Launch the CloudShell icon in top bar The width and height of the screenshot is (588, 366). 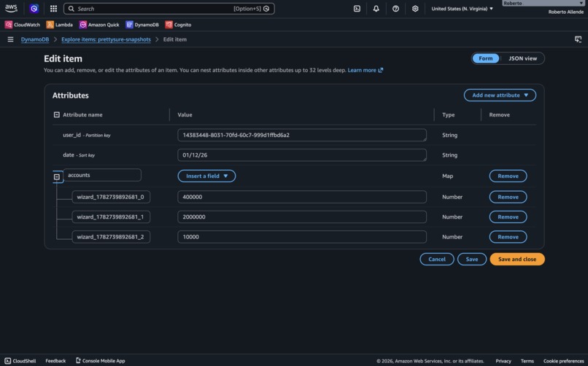coord(357,9)
